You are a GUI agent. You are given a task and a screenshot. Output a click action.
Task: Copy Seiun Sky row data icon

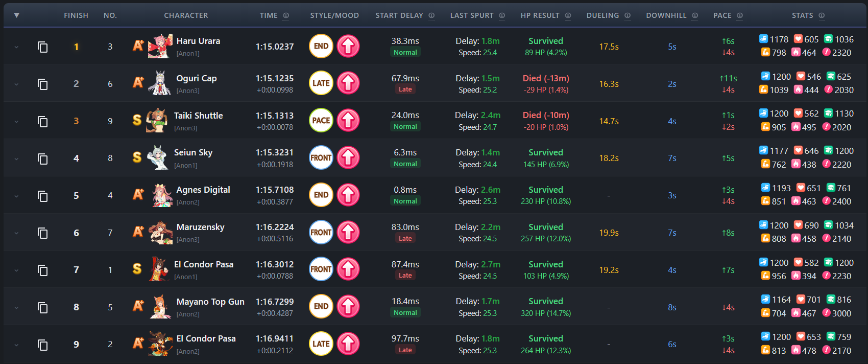[x=43, y=158]
